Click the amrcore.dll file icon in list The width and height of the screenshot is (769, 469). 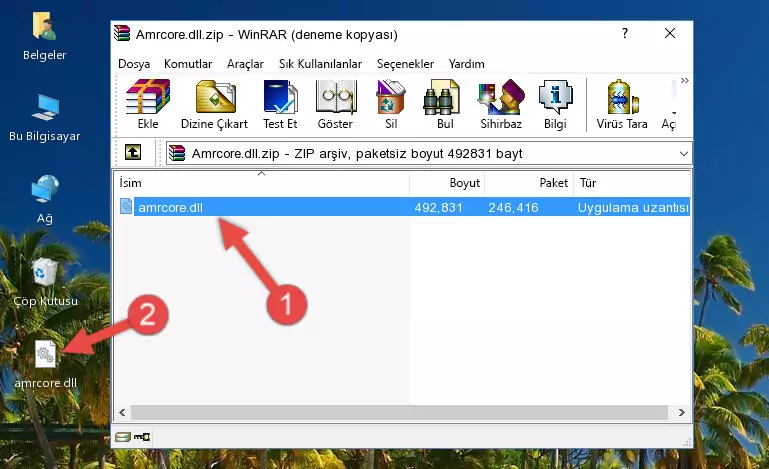(126, 207)
